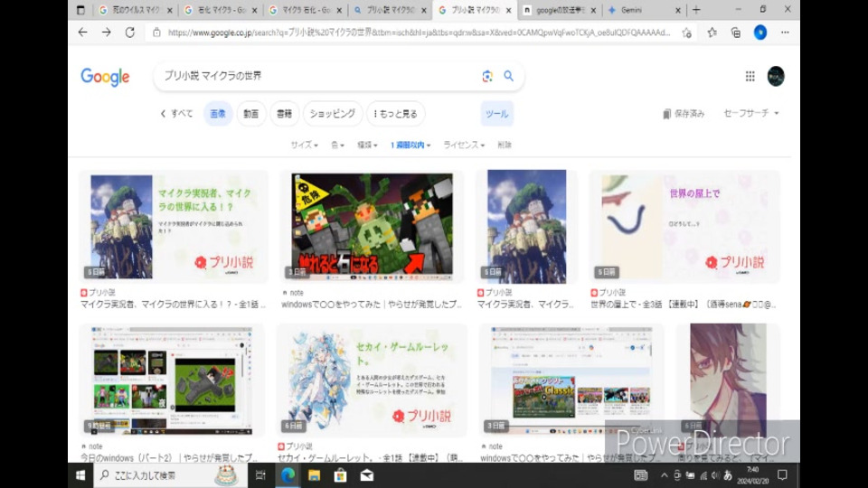This screenshot has height=488, width=868.
Task: Open the browser settings ellipsis menu
Action: (x=785, y=33)
